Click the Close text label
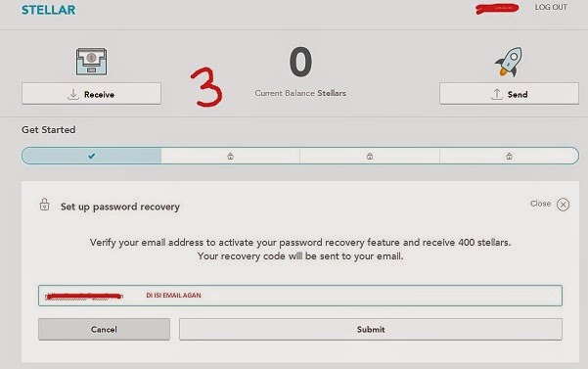Viewport: 588px width, 369px height. pos(540,204)
